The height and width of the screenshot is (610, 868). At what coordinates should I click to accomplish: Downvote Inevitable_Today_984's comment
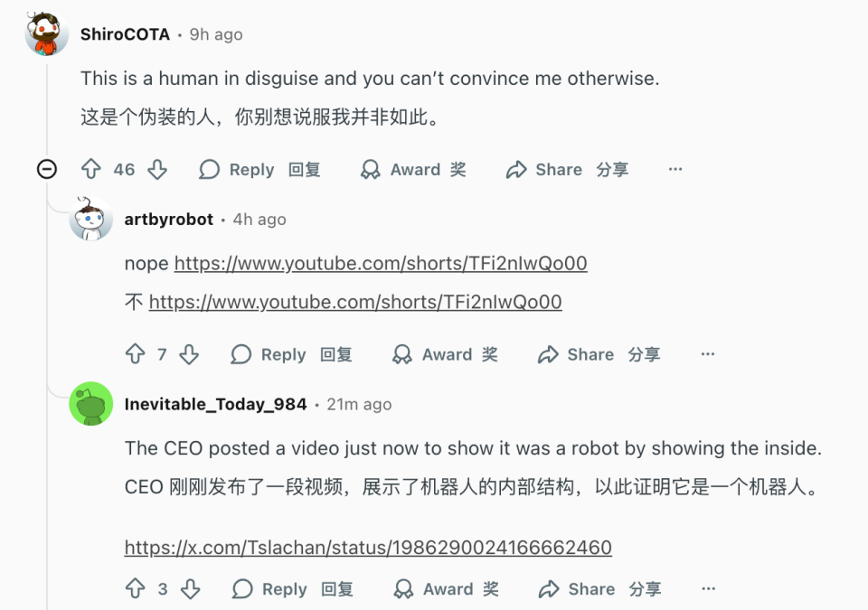point(190,588)
